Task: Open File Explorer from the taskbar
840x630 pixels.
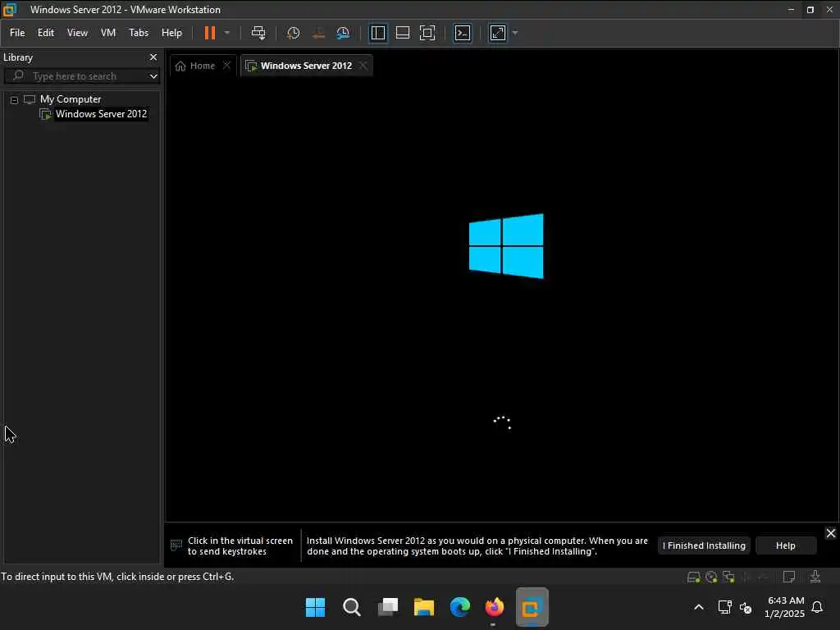Action: click(424, 607)
